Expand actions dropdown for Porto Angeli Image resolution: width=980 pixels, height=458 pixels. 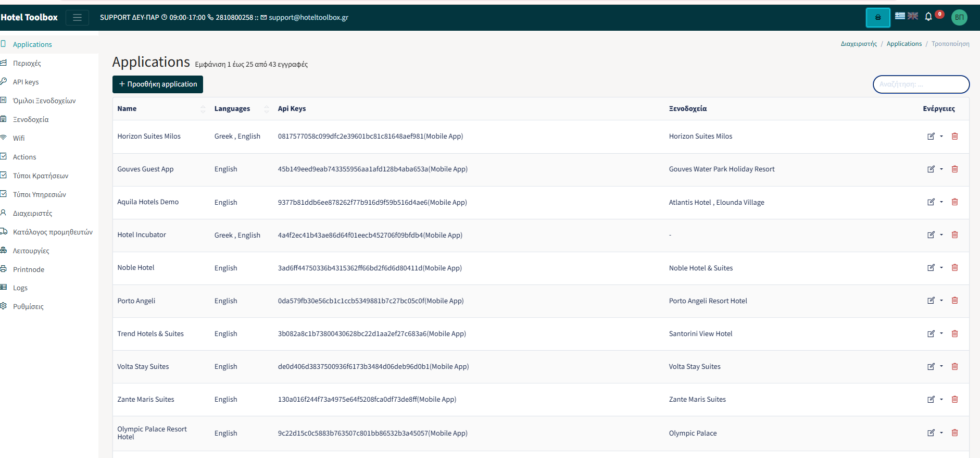click(941, 300)
